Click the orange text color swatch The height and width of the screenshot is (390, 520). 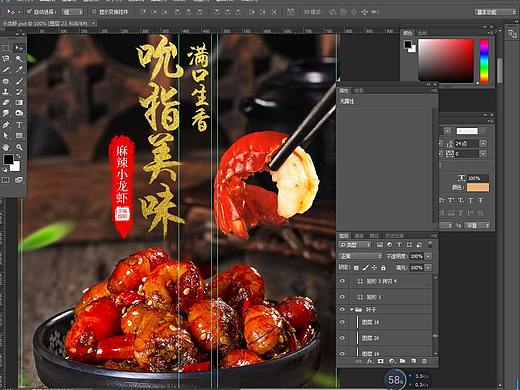[478, 187]
